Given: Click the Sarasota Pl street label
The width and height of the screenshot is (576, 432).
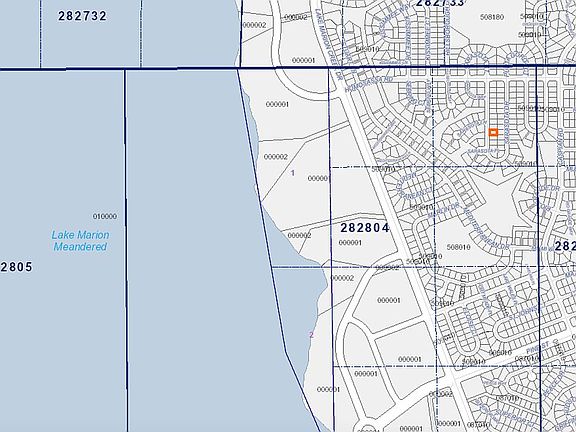Looking at the screenshot, I should (482, 151).
